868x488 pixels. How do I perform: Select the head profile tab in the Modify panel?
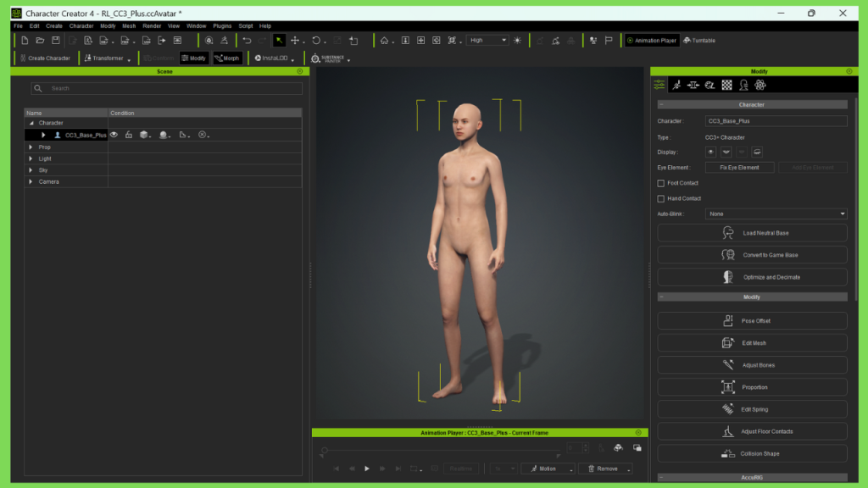click(743, 85)
